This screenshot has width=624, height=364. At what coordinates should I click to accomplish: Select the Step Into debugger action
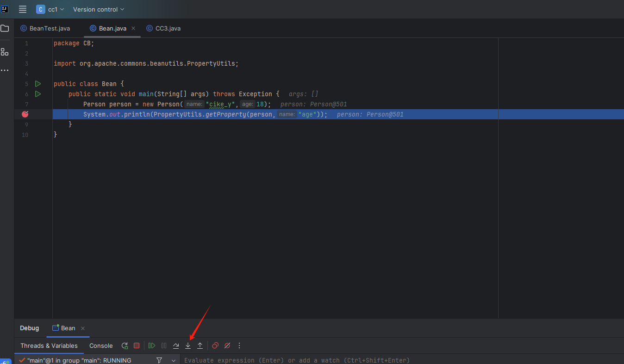pos(188,345)
